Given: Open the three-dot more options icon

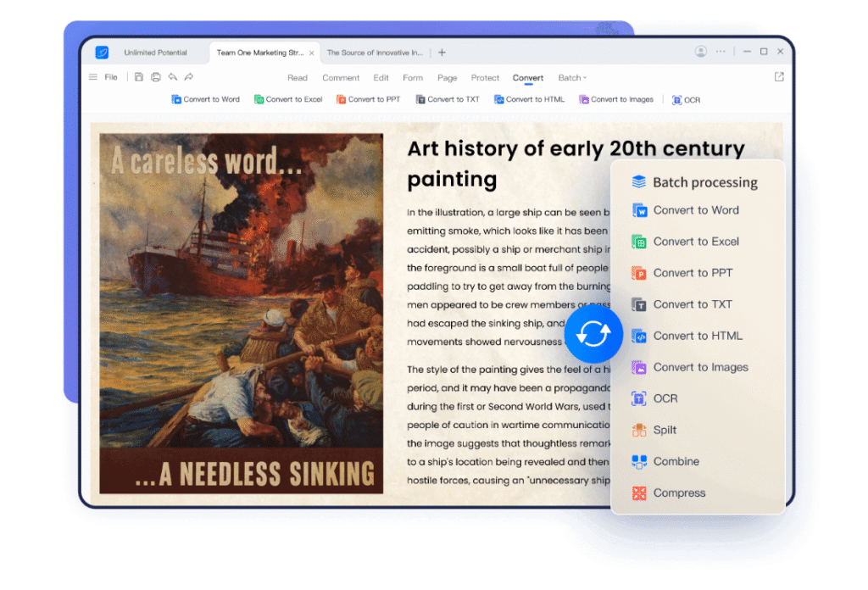Looking at the screenshot, I should coord(721,52).
